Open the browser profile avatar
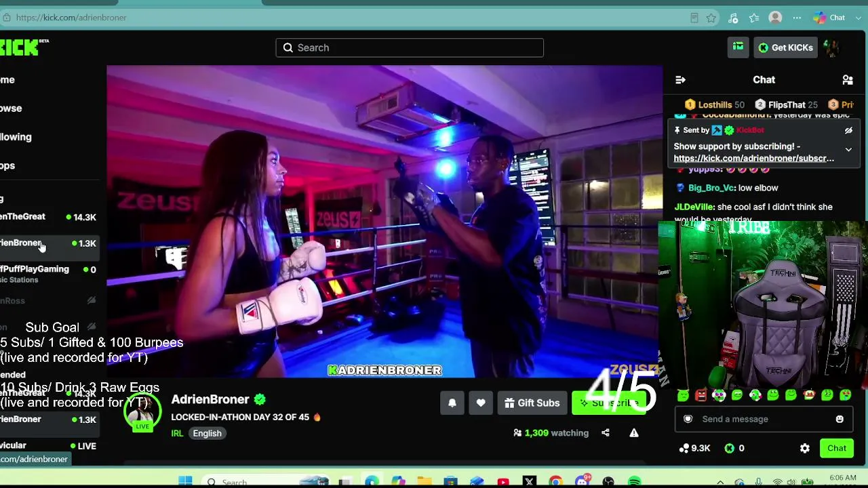Screen dimensions: 868x488 [x=775, y=18]
